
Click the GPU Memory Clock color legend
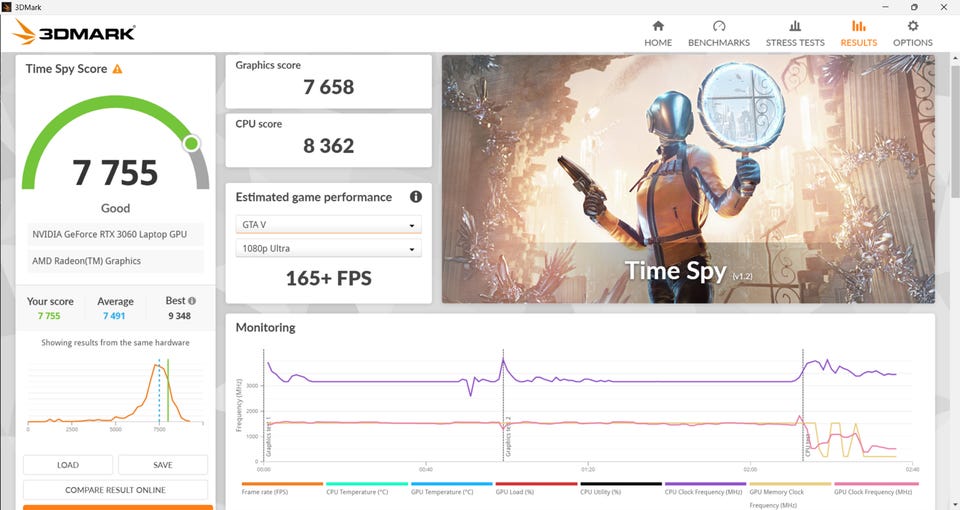click(x=790, y=484)
